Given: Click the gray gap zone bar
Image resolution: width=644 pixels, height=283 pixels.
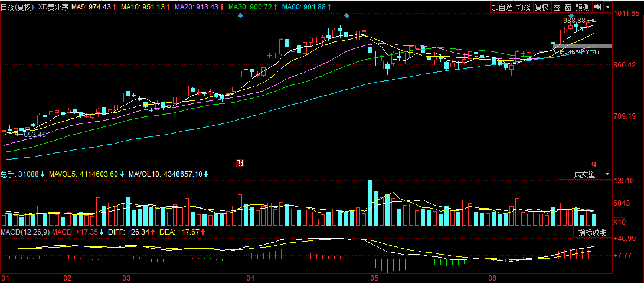Looking at the screenshot, I should click(583, 46).
